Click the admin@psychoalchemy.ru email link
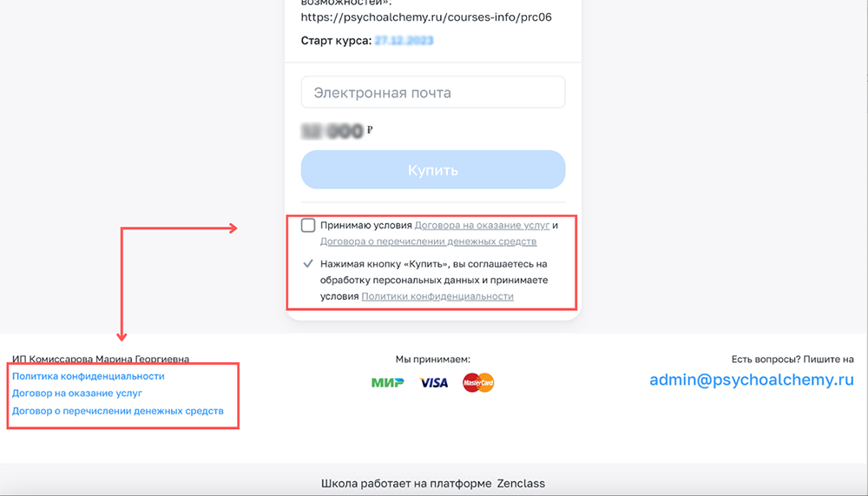Screen dimensions: 868x496 tap(752, 380)
